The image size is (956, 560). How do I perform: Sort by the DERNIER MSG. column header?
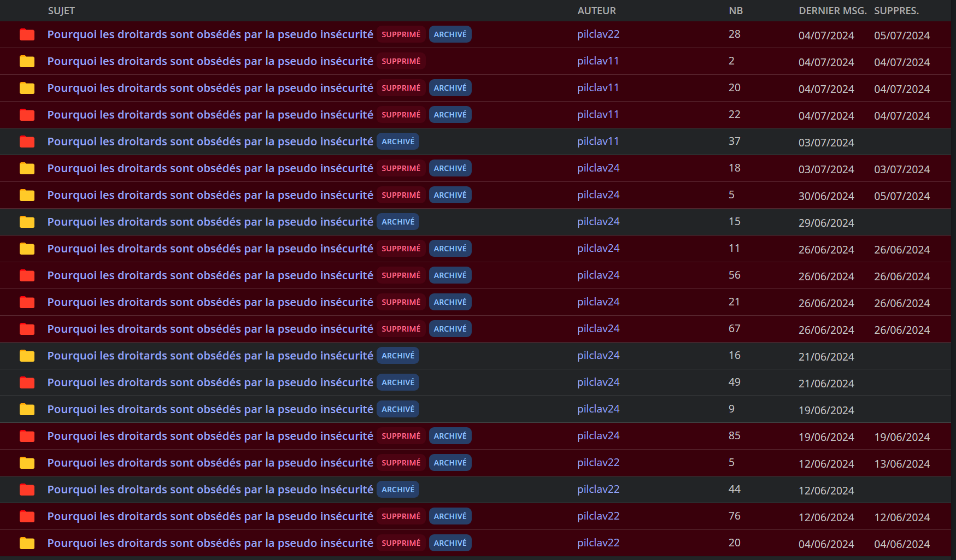click(832, 11)
